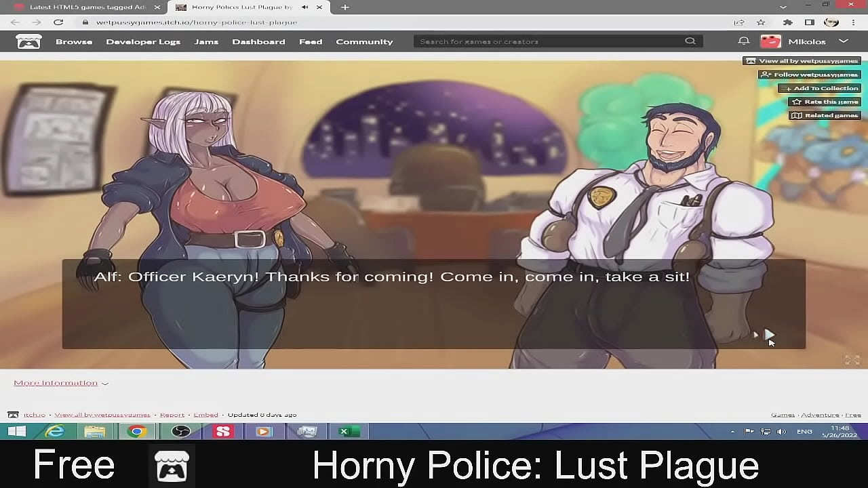Close the Latest HTML5 games tab
868x488 pixels.
click(157, 7)
